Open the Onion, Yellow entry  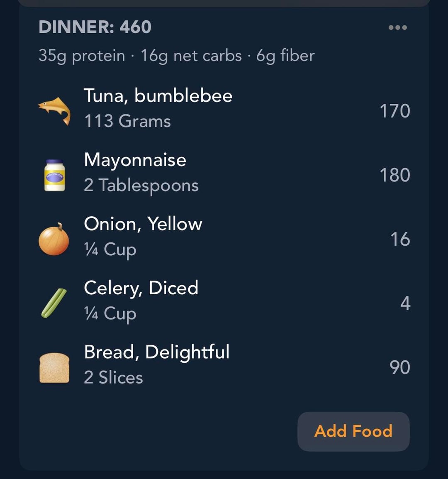pos(143,224)
